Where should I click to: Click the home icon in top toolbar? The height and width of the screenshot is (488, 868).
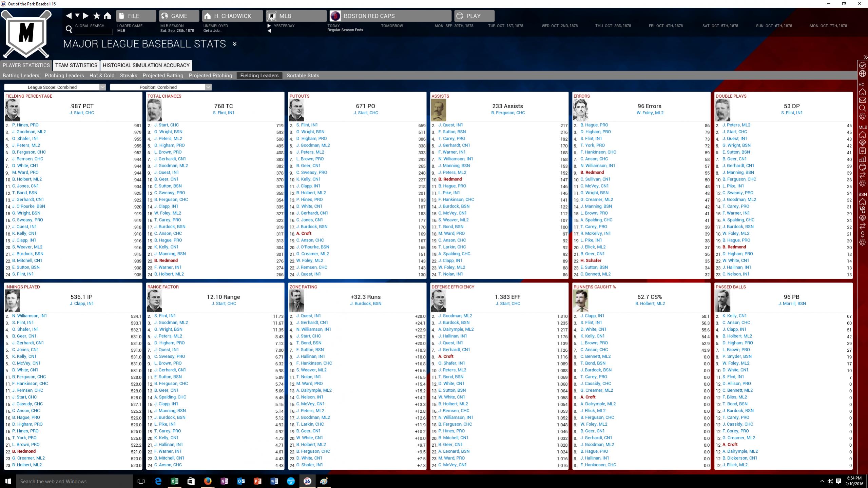(x=108, y=16)
